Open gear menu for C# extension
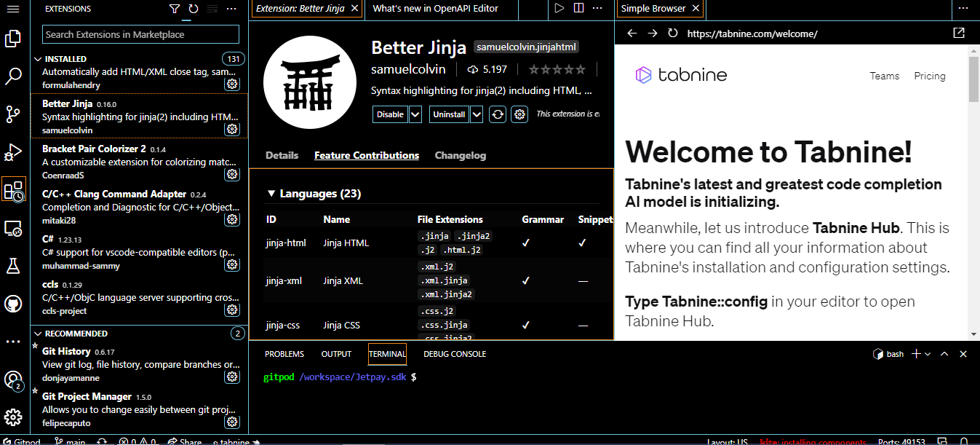 coord(232,264)
